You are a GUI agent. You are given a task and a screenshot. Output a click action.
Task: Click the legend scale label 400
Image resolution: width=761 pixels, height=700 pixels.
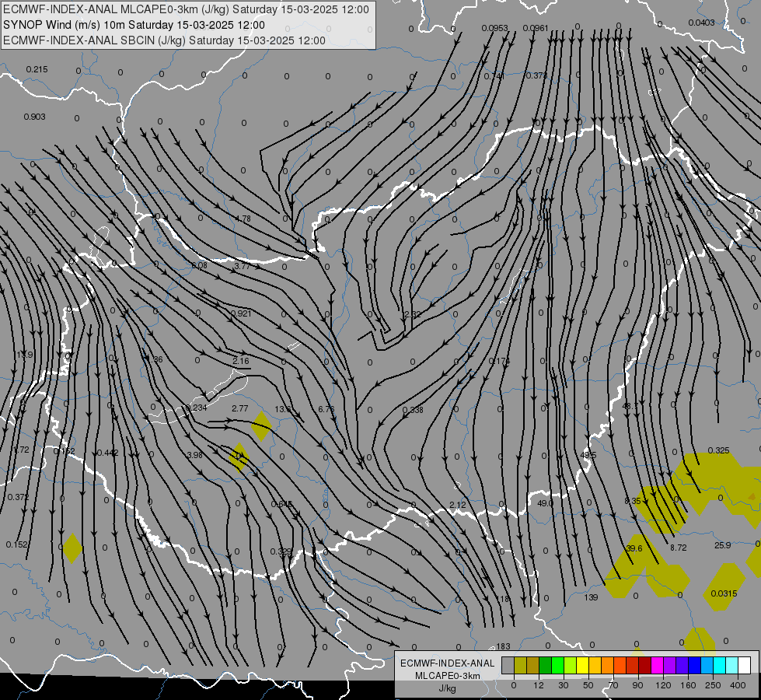pyautogui.click(x=738, y=685)
